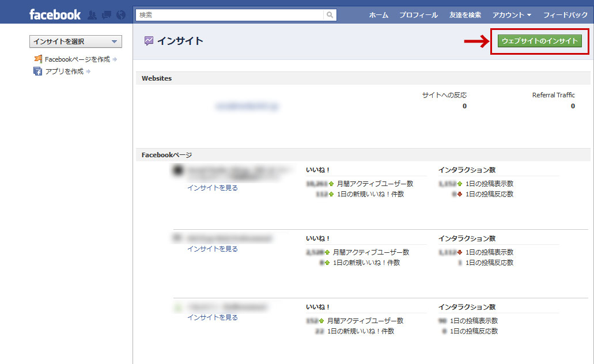
Task: Open messages icon in header
Action: tap(107, 15)
